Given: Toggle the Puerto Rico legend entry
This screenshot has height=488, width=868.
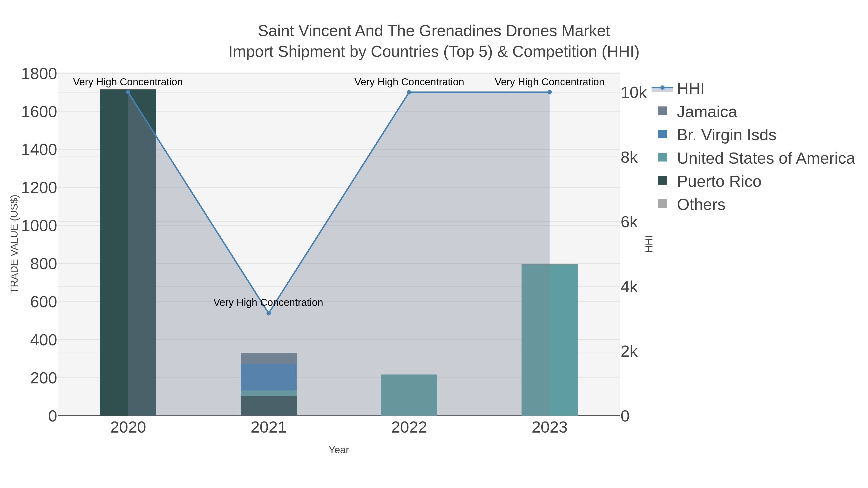Looking at the screenshot, I should click(709, 181).
